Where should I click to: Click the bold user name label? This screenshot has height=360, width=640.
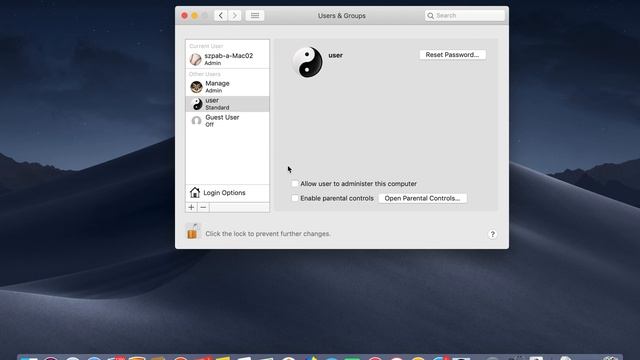coord(336,55)
